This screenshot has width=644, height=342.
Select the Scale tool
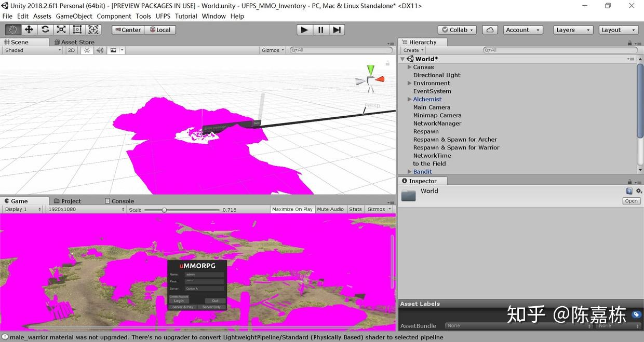point(61,30)
